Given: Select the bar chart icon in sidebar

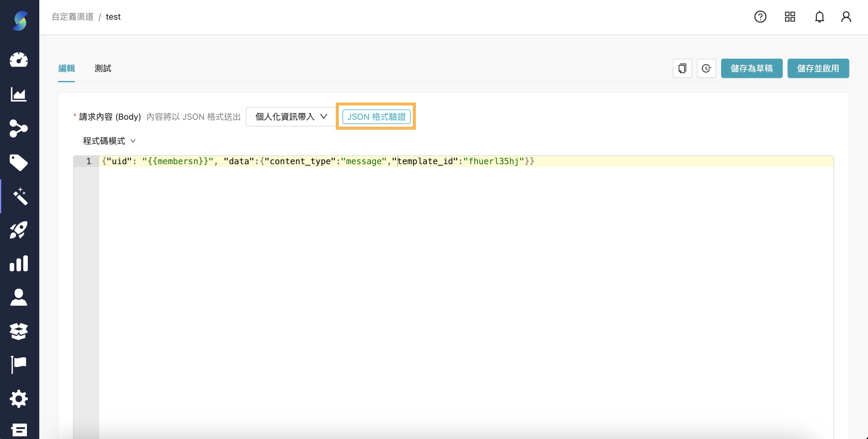Looking at the screenshot, I should [x=19, y=263].
